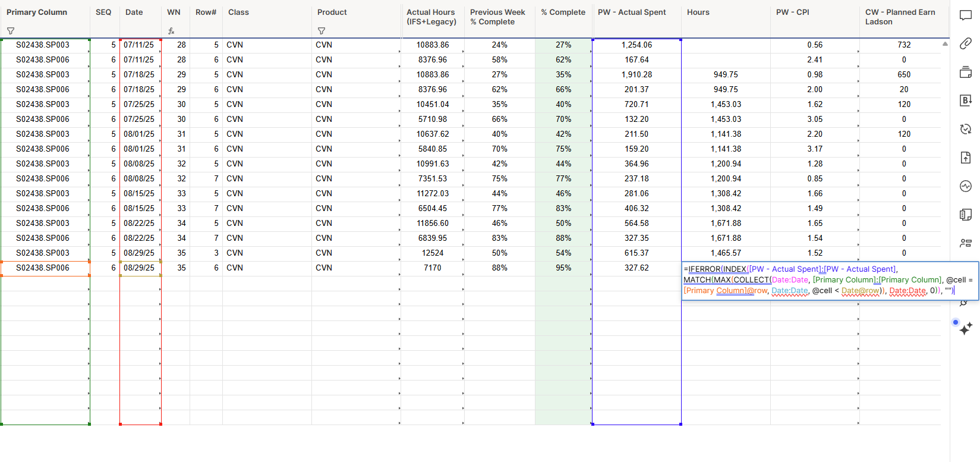Click CW - Planned Earn cell 650

904,75
